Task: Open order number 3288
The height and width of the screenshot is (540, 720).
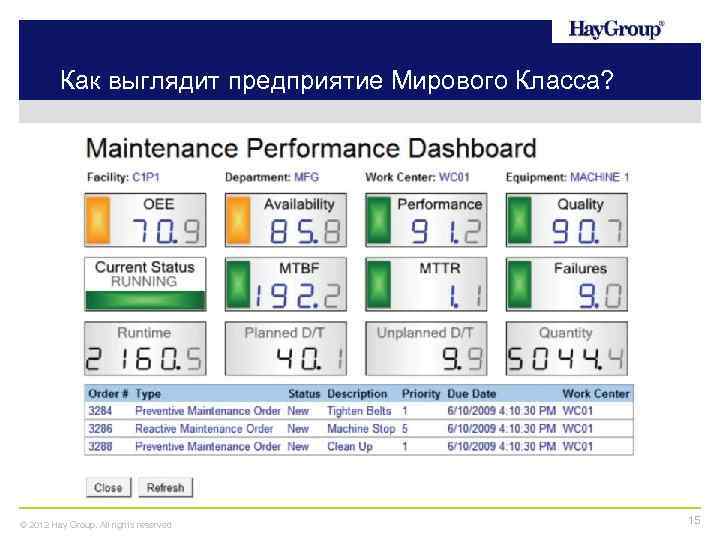Action: 100,446
